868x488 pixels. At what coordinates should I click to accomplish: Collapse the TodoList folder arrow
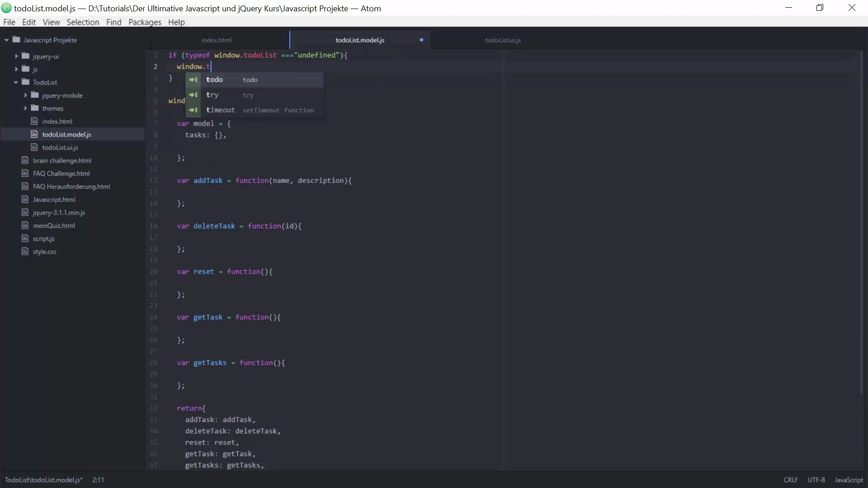point(16,82)
